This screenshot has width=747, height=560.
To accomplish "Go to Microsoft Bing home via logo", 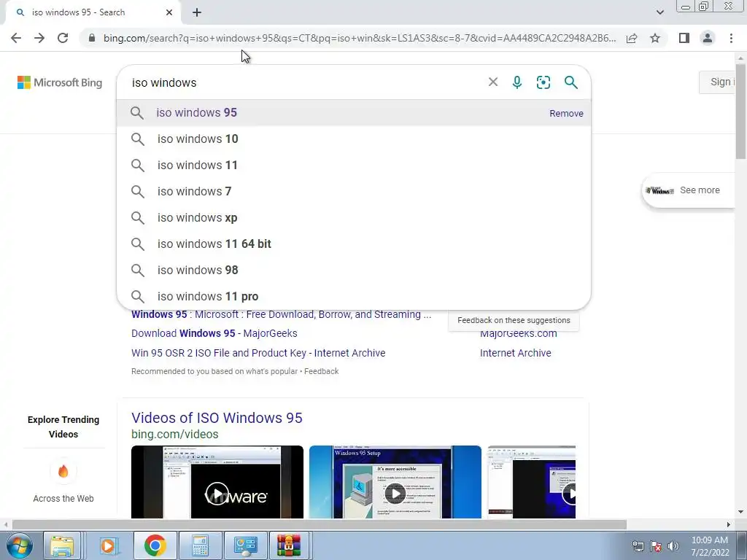I will (60, 82).
